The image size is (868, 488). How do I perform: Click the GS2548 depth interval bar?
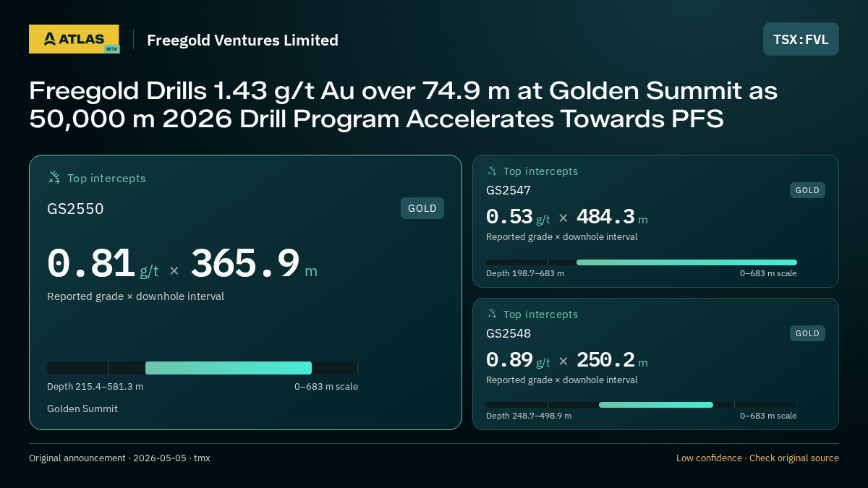(642, 405)
